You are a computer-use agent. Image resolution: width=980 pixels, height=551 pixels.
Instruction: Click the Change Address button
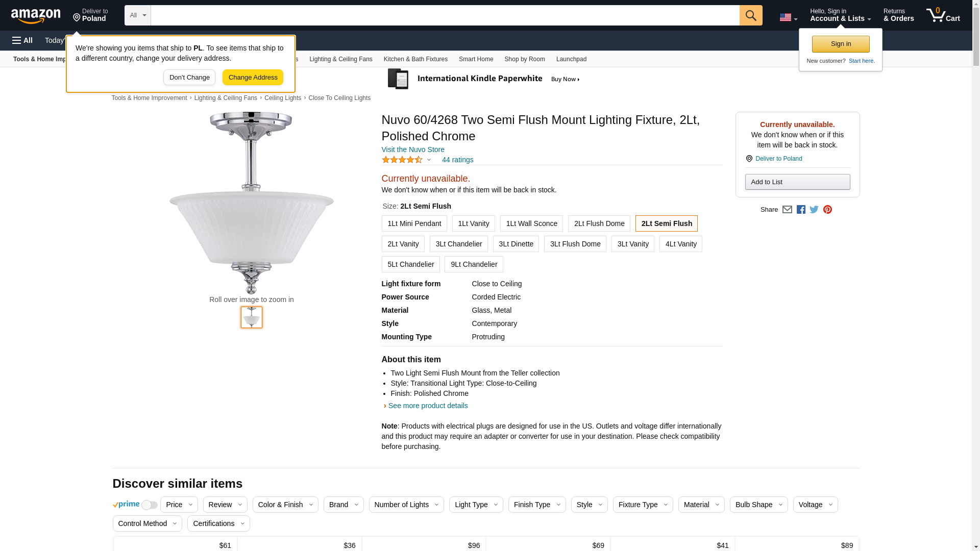pyautogui.click(x=253, y=78)
